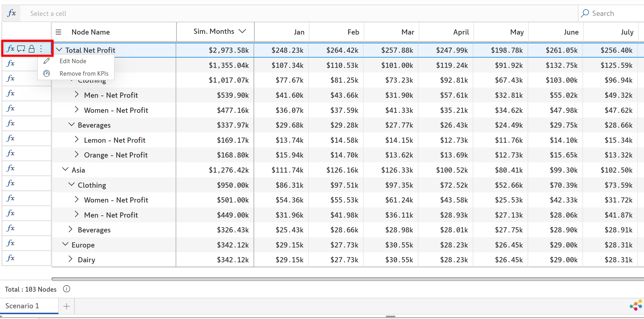Choose Remove from KPIs menu option

(84, 74)
